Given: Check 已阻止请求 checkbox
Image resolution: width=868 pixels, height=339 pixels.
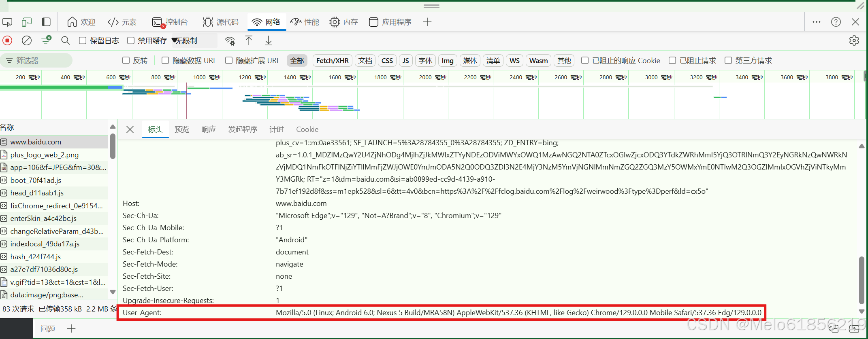Looking at the screenshot, I should [672, 60].
